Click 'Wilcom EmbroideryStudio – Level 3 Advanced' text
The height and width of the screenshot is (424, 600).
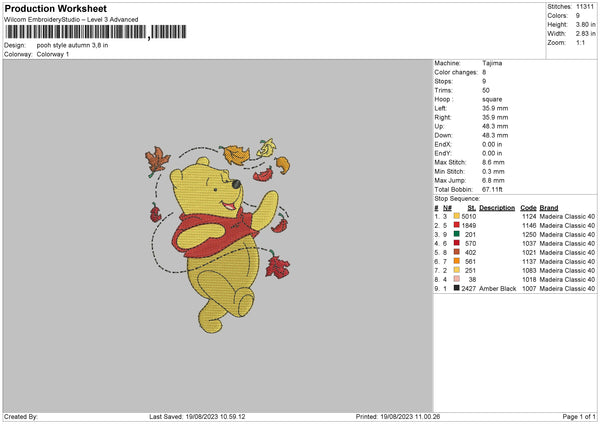(71, 20)
